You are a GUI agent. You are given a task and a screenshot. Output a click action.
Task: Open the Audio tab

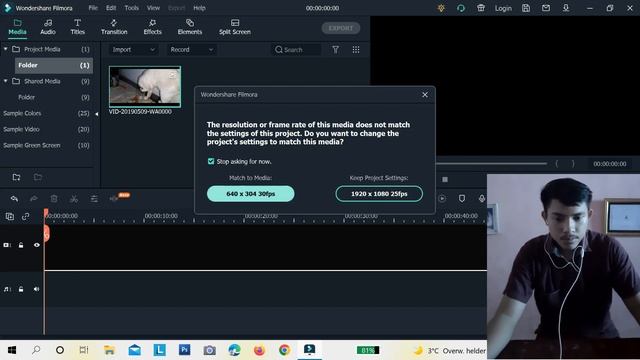[48, 27]
